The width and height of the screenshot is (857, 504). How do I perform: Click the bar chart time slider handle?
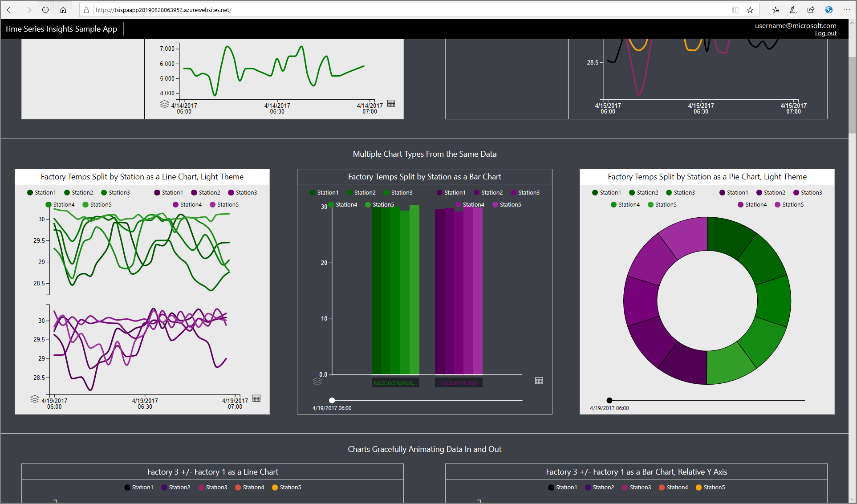[332, 400]
